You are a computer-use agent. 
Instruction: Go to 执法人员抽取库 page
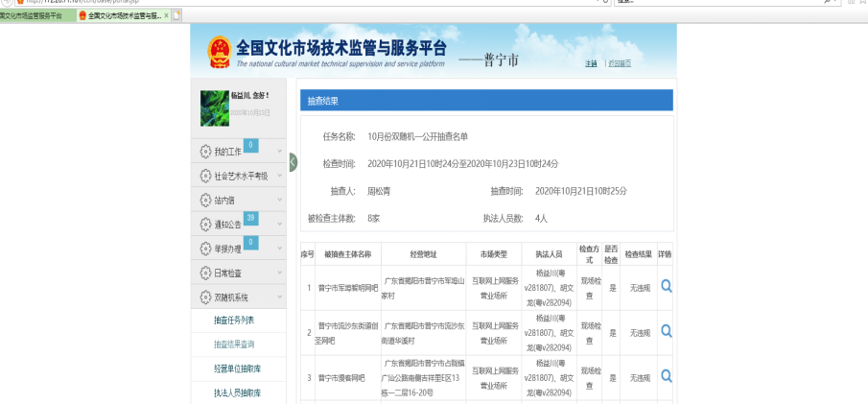click(x=236, y=392)
